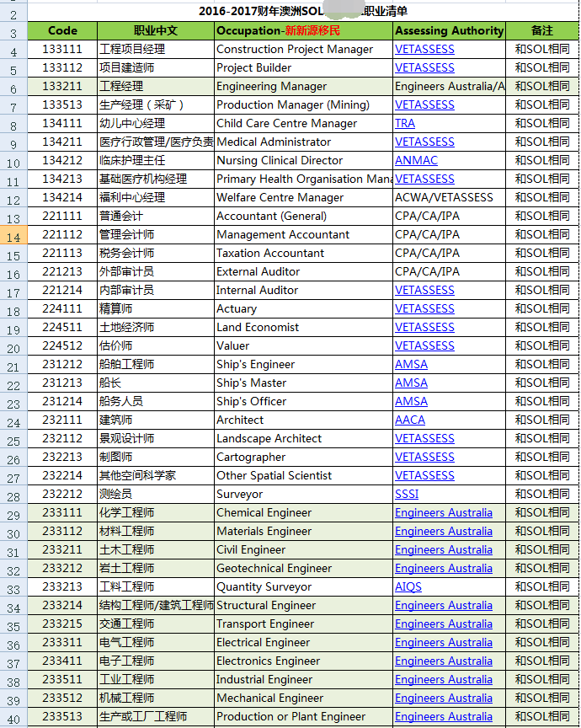
Task: Select the Production Manager (Mining) cell
Action: (x=303, y=105)
